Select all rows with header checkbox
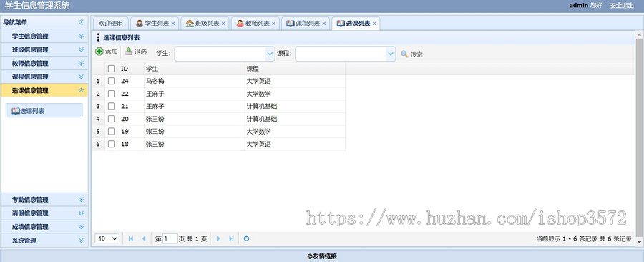 tap(112, 69)
